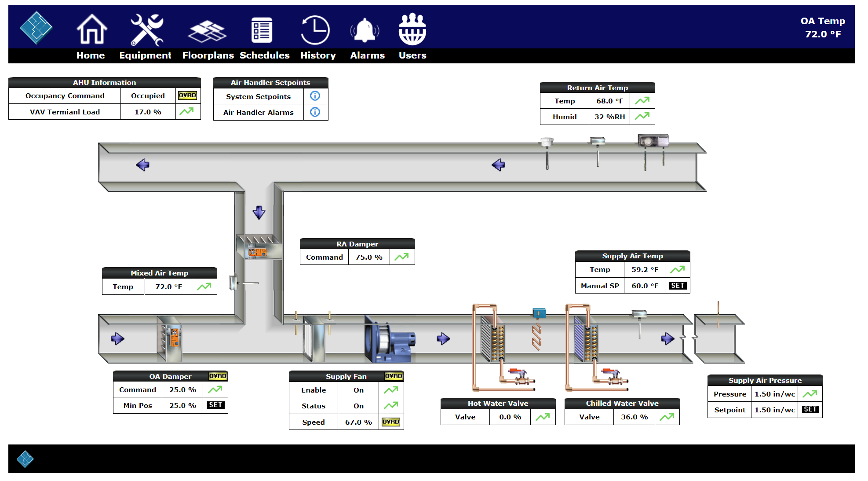Open System Setpoints info icon
Viewport: 868px width, 481px height.
pos(315,96)
